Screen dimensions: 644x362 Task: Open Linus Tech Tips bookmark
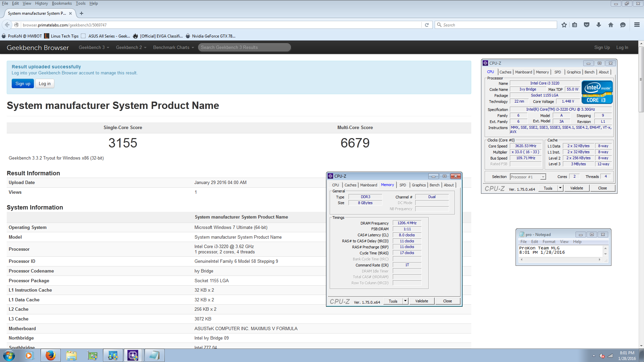(62, 36)
